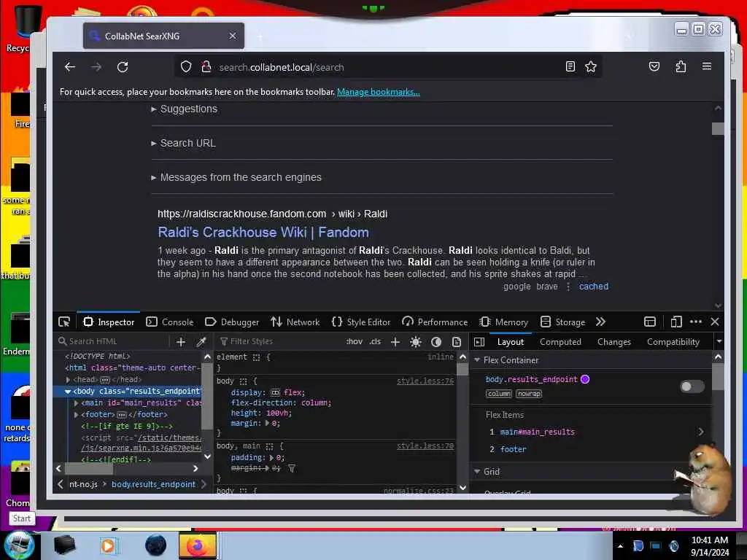Select the Compatibility sidebar tab
The width and height of the screenshot is (747, 560).
click(x=673, y=342)
